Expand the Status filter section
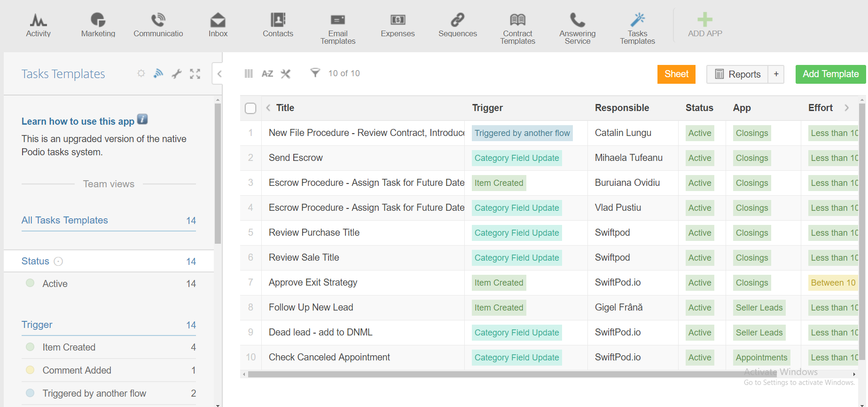868x407 pixels. [x=35, y=261]
